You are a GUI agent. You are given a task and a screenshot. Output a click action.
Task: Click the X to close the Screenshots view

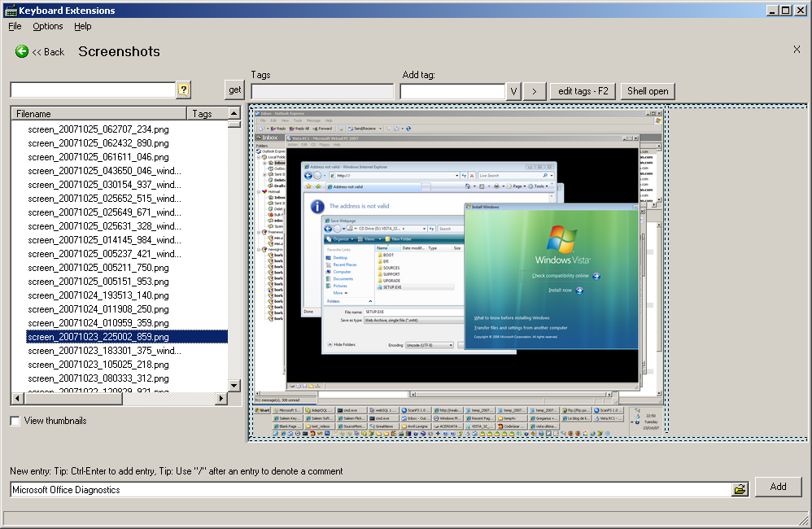797,49
